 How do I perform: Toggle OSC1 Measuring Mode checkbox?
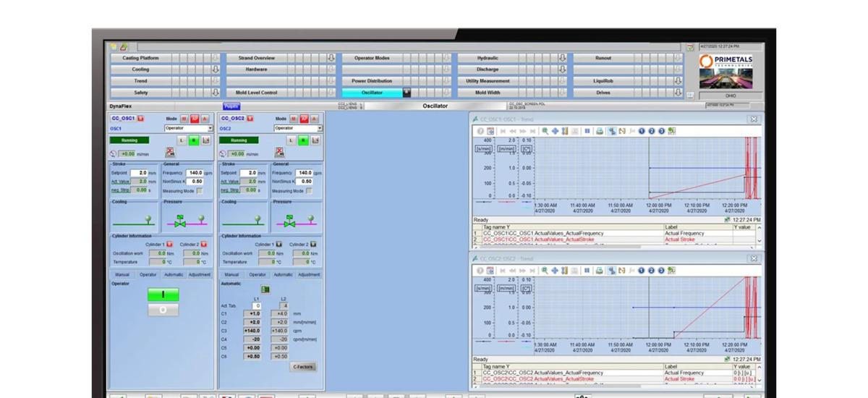[x=200, y=191]
